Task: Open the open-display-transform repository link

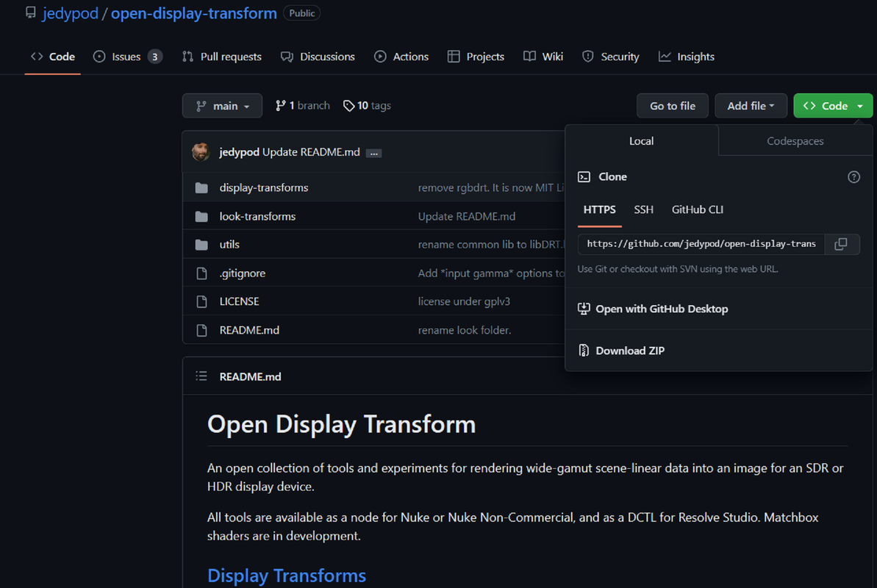Action: (x=193, y=13)
